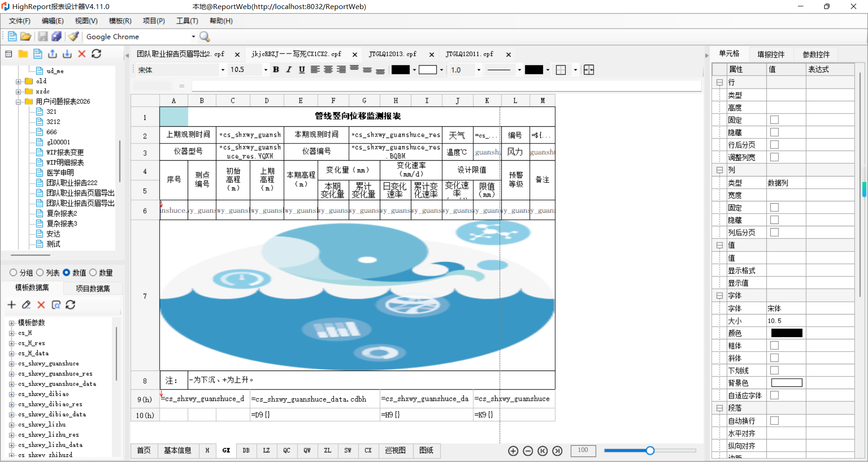Click the download icon in project panel

[67, 54]
